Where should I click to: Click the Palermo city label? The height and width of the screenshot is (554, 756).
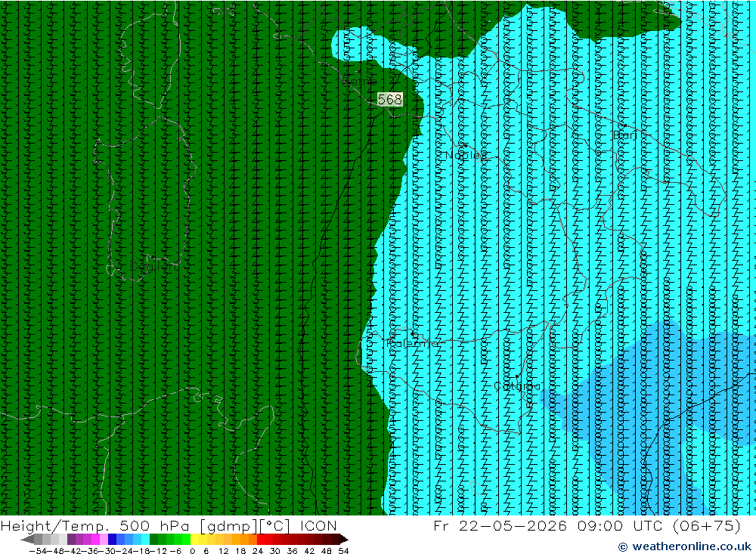tap(412, 343)
